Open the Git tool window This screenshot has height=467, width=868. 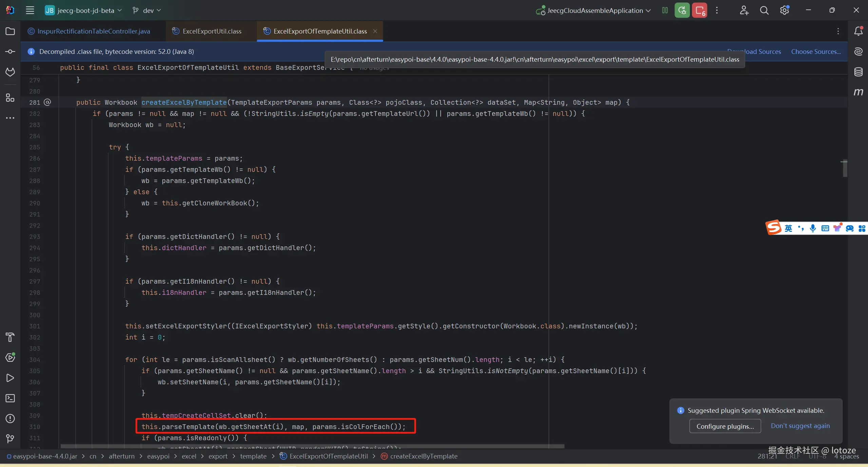tap(10, 439)
